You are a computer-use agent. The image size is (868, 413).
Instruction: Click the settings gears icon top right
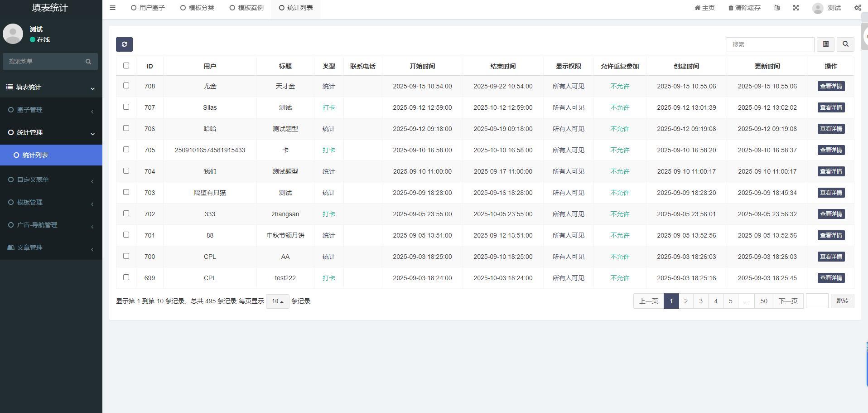857,8
